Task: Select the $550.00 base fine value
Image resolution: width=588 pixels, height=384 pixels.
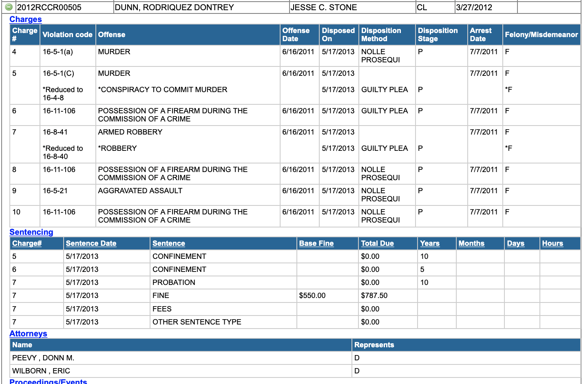Action: tap(312, 296)
